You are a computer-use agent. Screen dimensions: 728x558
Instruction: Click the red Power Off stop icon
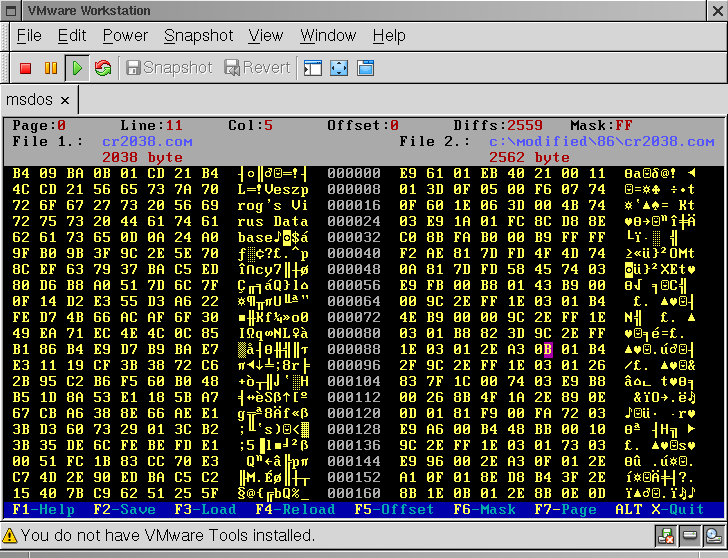point(25,68)
